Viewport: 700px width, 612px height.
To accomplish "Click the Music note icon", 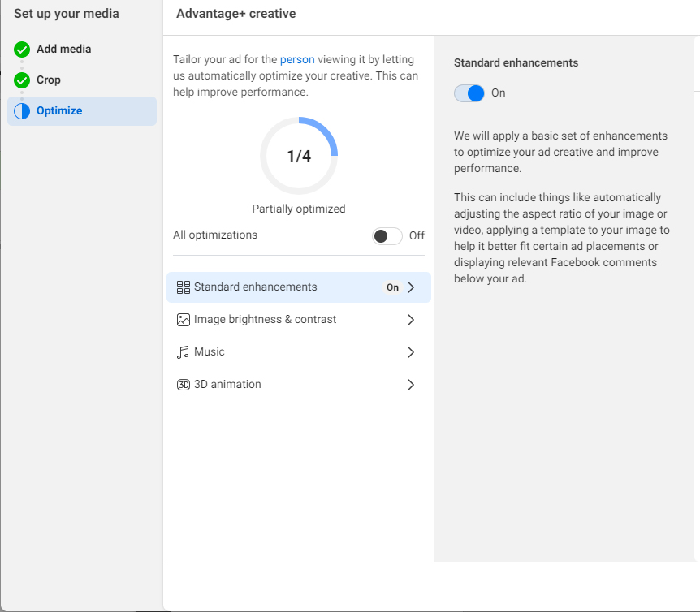I will [183, 352].
